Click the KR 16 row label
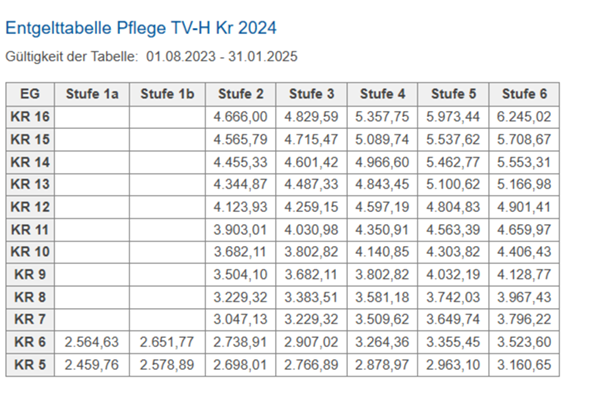The image size is (590, 396). (x=30, y=117)
